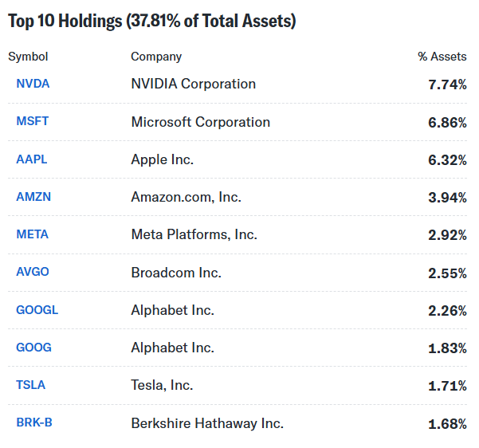479x448 pixels.
Task: Select the Microsoft Corporation company text
Action: click(201, 122)
